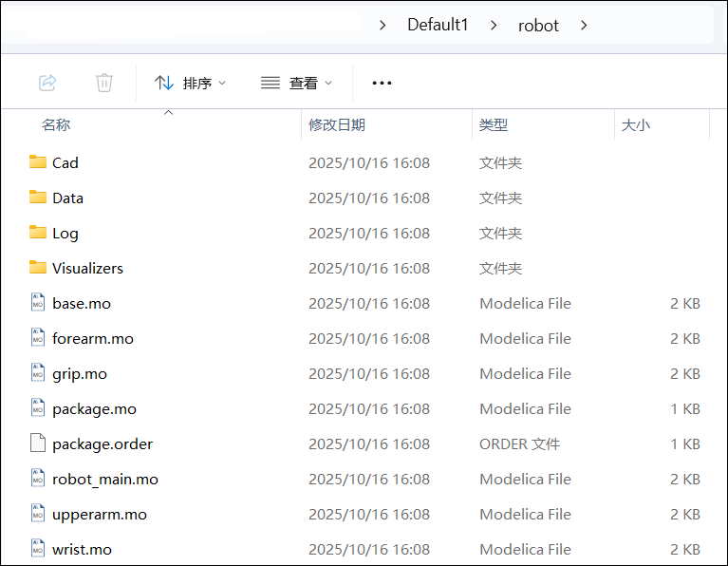Click the 1 KB size of package.mo
728x566 pixels.
[685, 409]
